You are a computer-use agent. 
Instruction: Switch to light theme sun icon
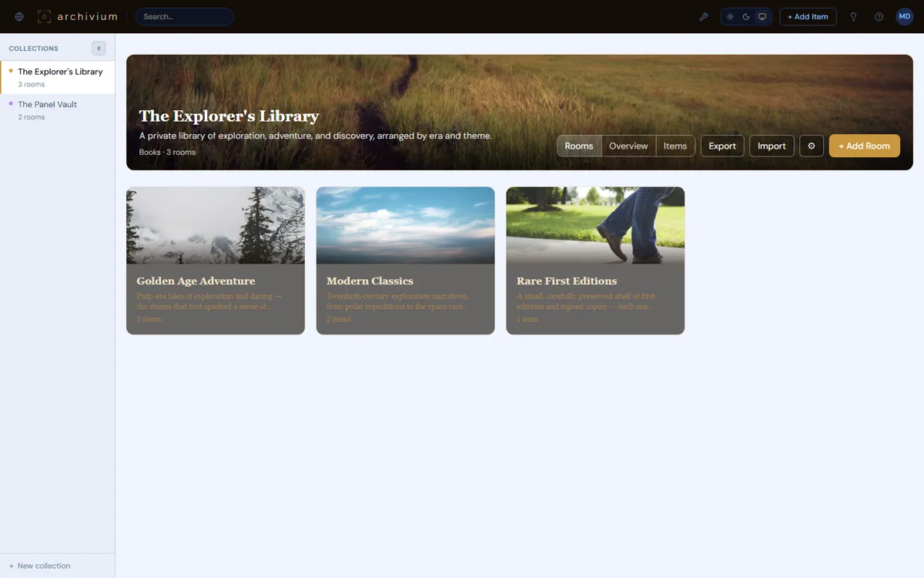coord(730,17)
